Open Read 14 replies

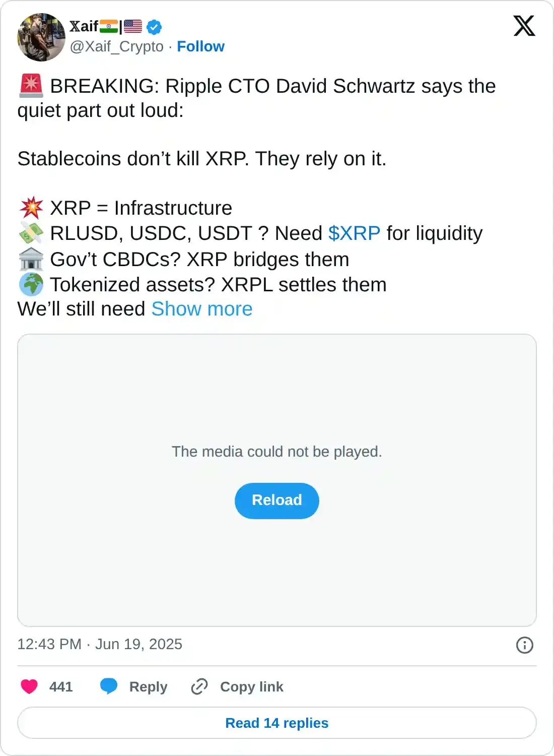click(277, 723)
